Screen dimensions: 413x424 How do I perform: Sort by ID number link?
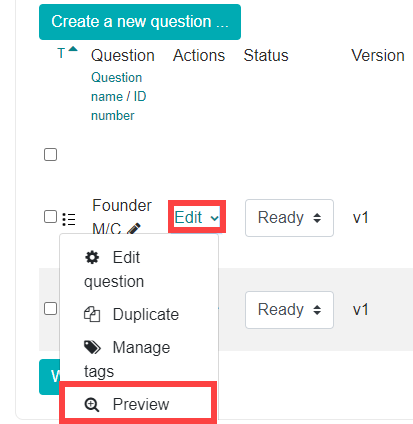coord(119,106)
